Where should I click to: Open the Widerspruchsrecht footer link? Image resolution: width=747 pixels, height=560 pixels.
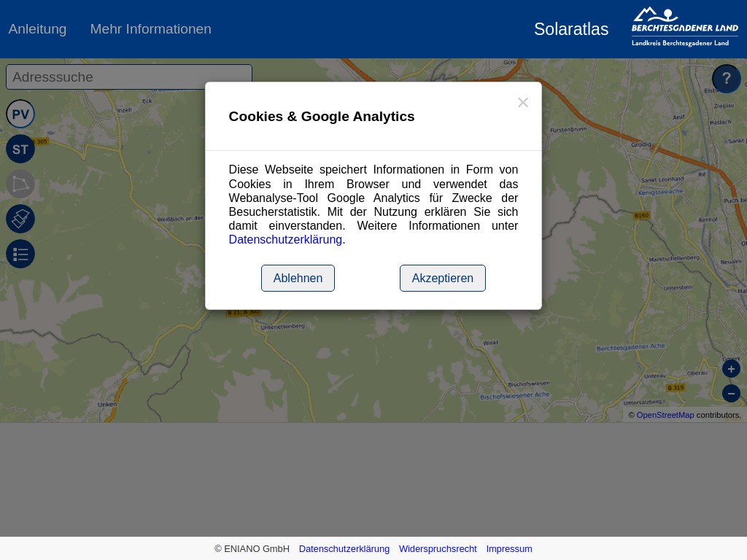438,548
